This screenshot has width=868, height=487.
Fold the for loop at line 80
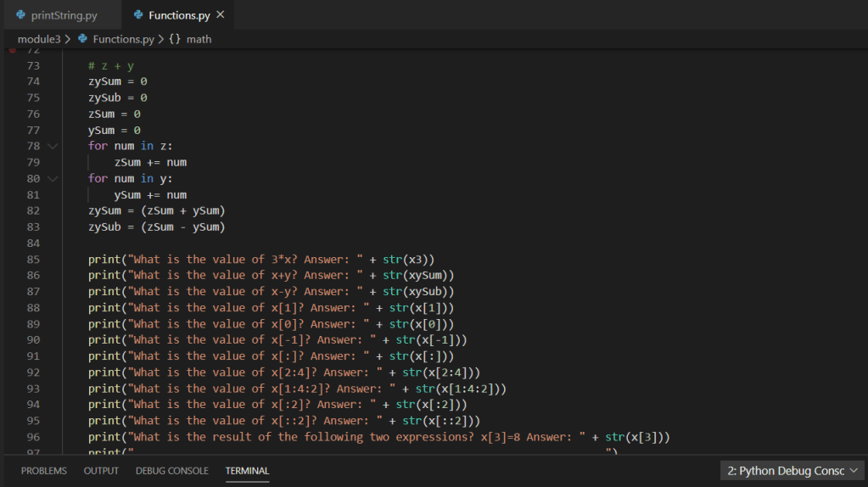pyautogui.click(x=53, y=178)
